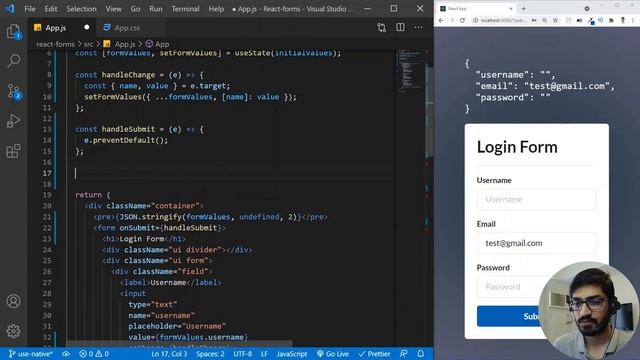
Task: Open the Run menu
Action: [x=156, y=9]
